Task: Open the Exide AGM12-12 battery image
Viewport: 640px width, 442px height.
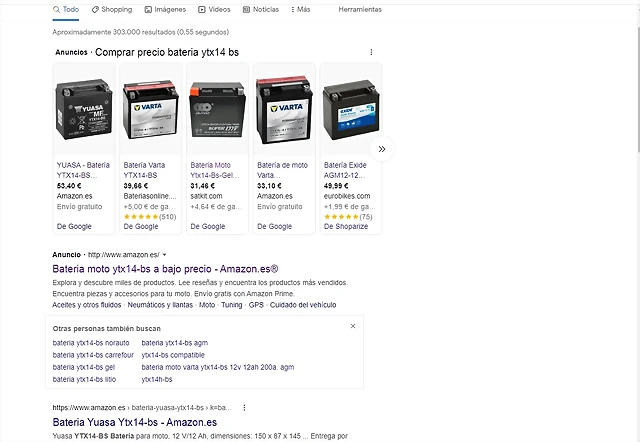Action: click(351, 110)
